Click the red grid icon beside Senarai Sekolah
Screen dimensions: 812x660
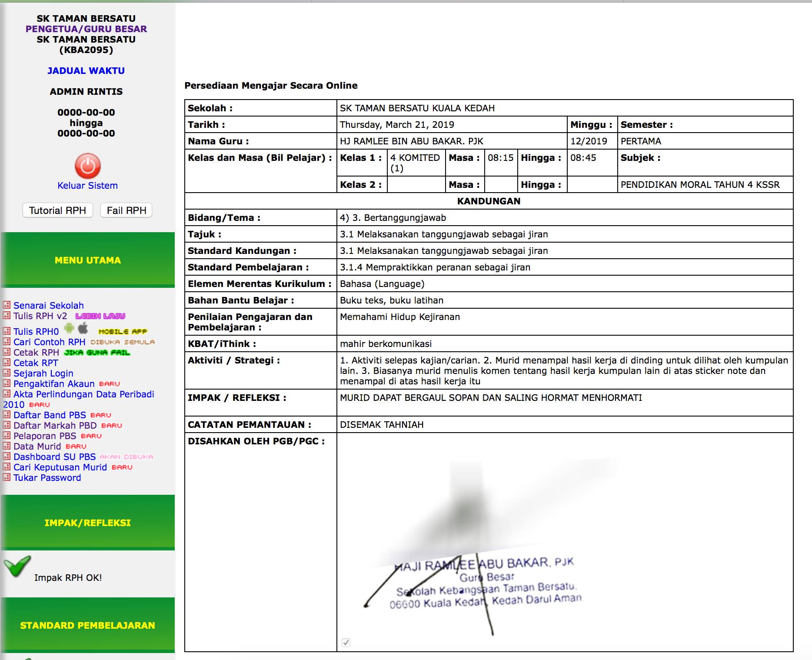pos(7,305)
